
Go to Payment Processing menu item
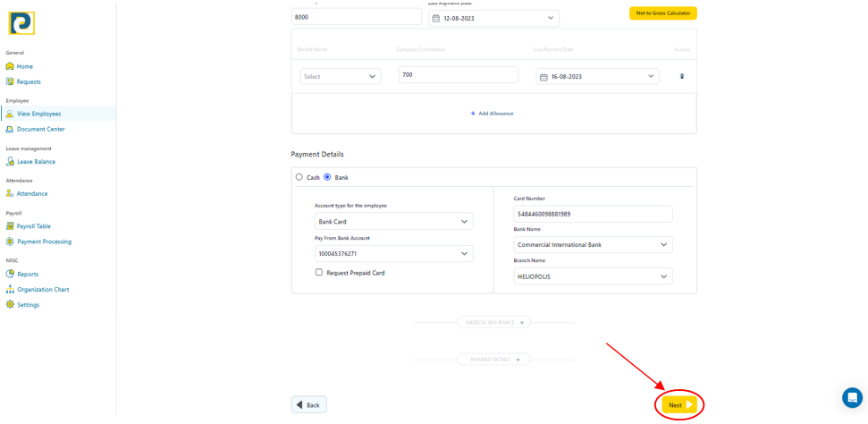[x=44, y=242]
